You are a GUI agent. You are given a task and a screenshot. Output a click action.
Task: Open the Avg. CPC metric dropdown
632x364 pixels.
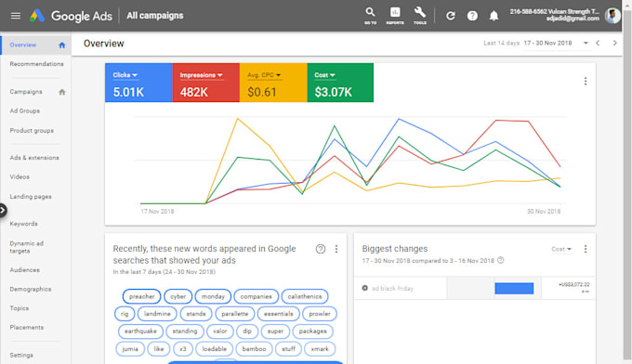(x=264, y=75)
